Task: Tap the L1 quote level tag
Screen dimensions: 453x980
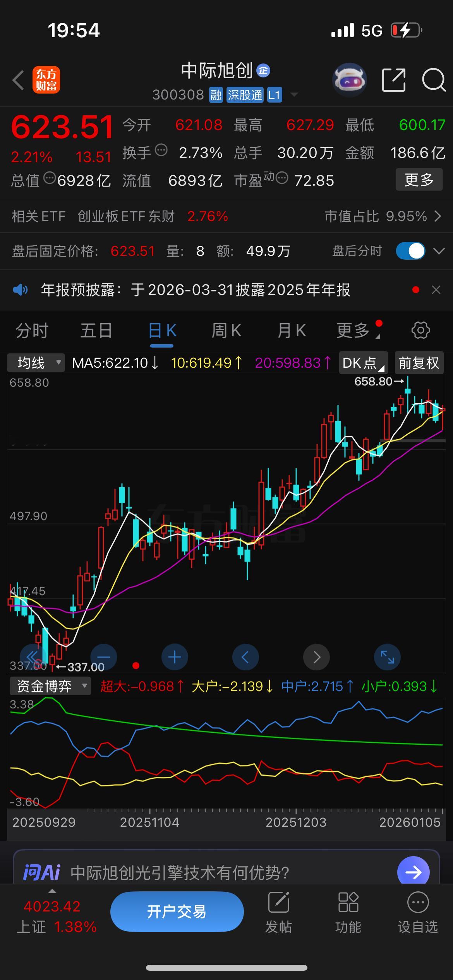Action: click(274, 95)
